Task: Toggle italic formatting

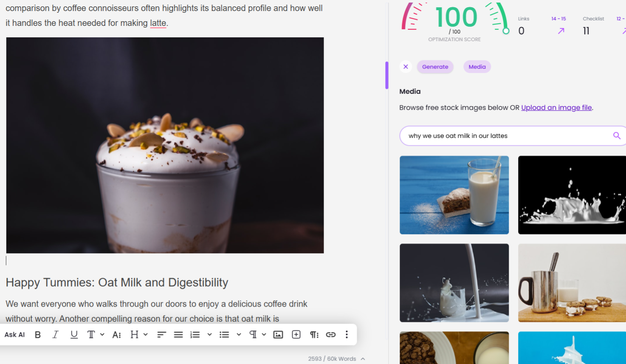Action: pyautogui.click(x=55, y=335)
